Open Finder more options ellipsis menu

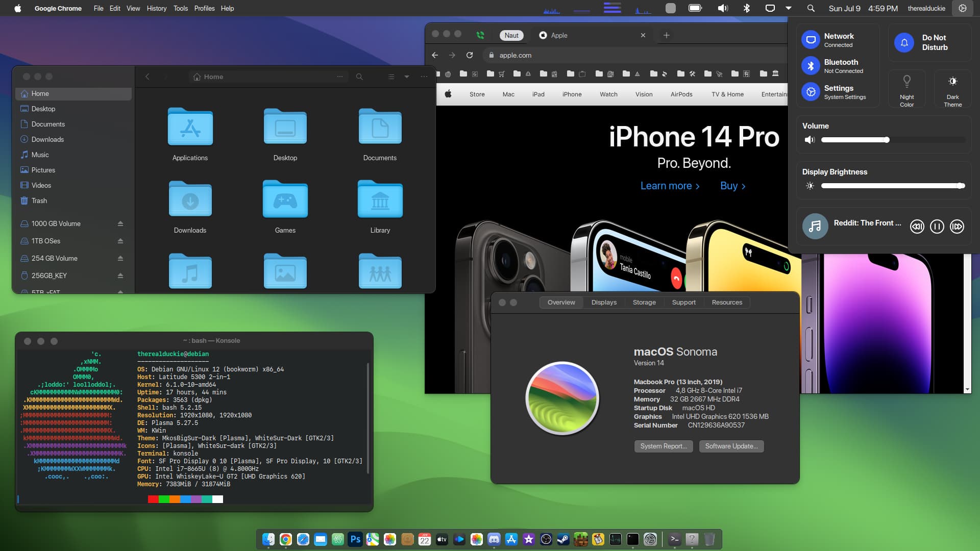click(x=424, y=77)
